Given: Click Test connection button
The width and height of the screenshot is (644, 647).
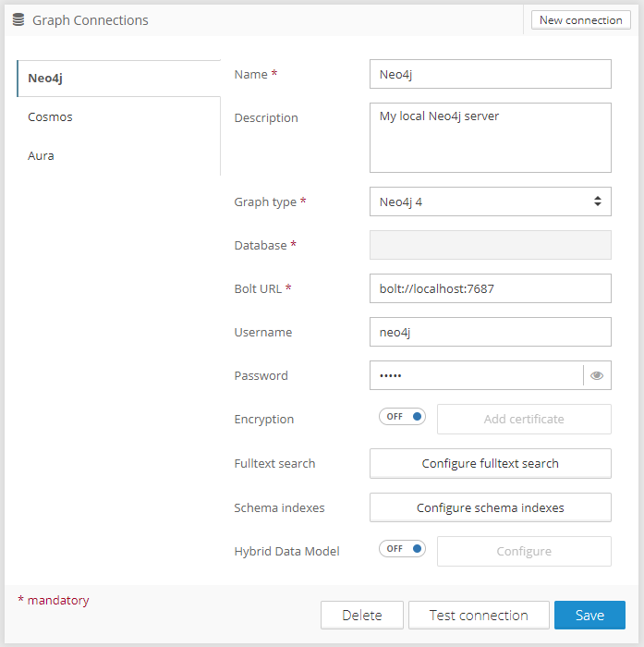Looking at the screenshot, I should [x=479, y=616].
